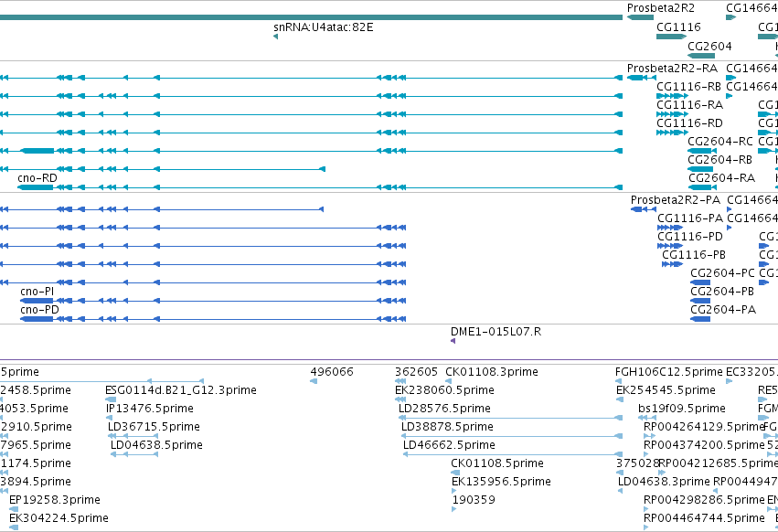Select the RP004374200.5prime EST label
778x532 pixels.
pyautogui.click(x=704, y=445)
